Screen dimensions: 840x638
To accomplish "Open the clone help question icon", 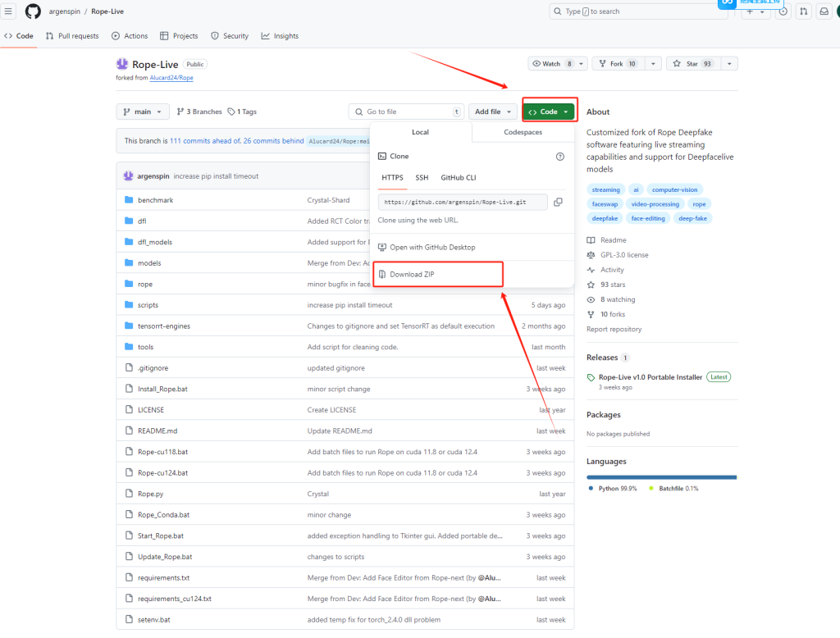I will (x=559, y=157).
